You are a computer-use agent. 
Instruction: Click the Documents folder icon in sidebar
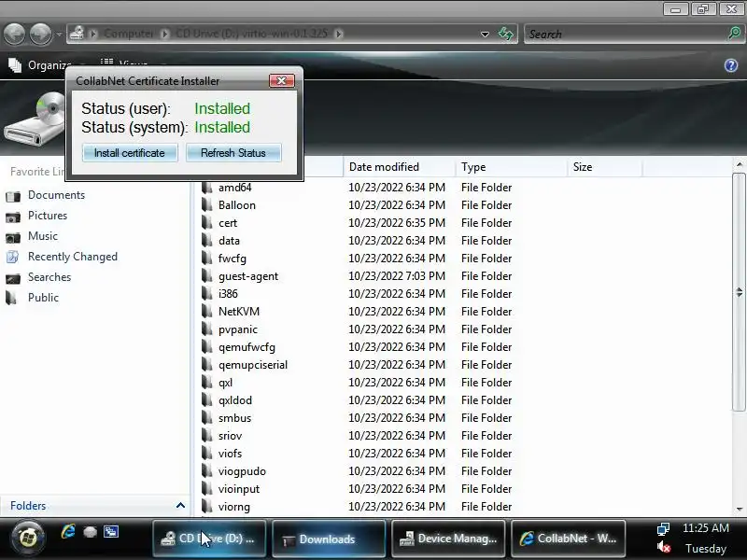coord(13,196)
